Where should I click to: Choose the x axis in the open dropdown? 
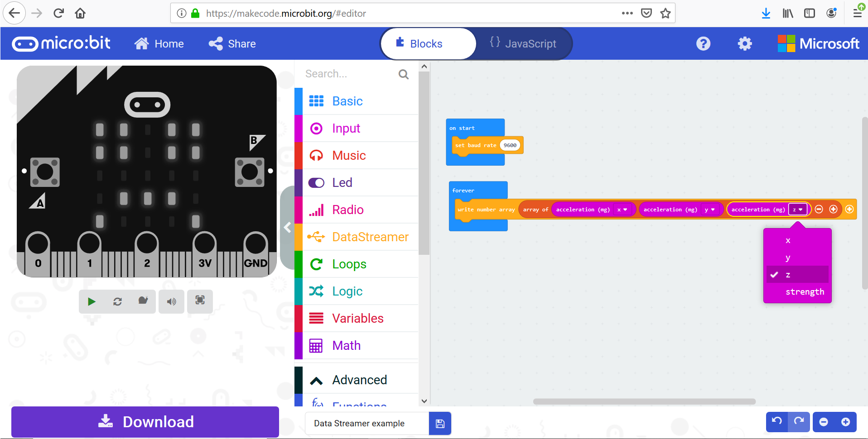pos(788,240)
